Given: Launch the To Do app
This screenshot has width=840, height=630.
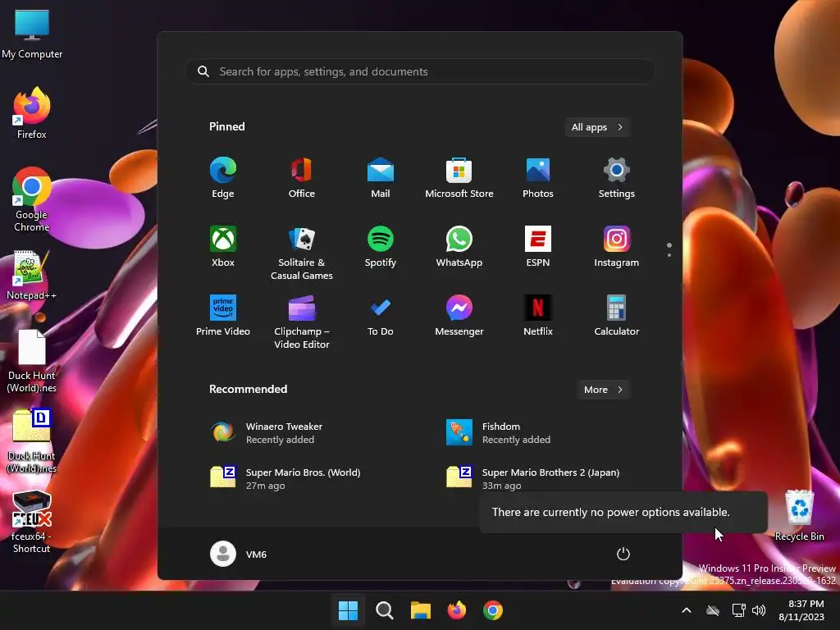Looking at the screenshot, I should point(381,316).
